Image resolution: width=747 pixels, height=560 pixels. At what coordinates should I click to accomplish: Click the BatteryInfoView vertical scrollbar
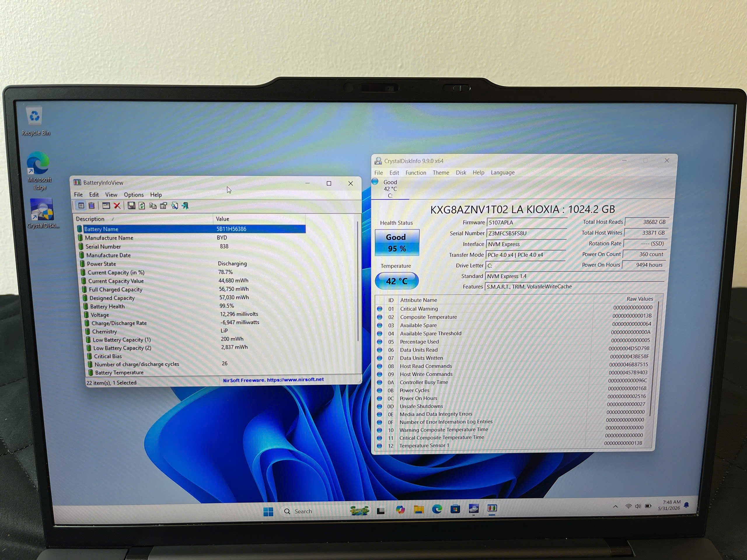point(358,281)
